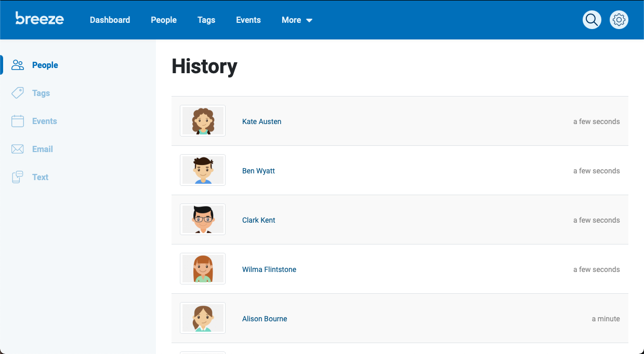Open Alison Bourne's profile link
Screen dimensions: 644x354
(x=265, y=319)
